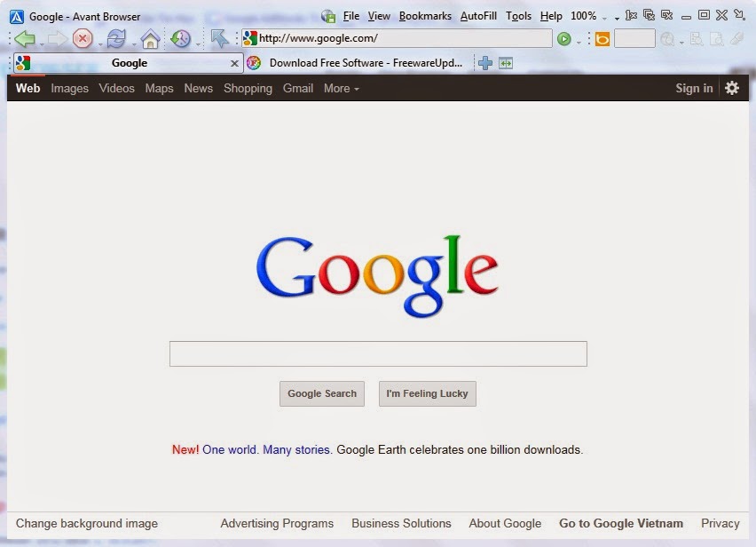The height and width of the screenshot is (547, 756).
Task: Click inside the Google search text box
Action: (378, 353)
